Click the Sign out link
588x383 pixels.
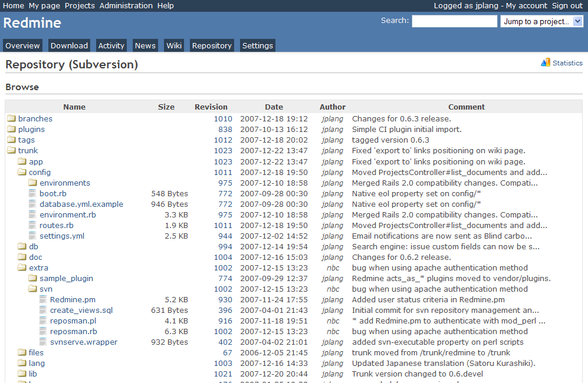(x=567, y=5)
